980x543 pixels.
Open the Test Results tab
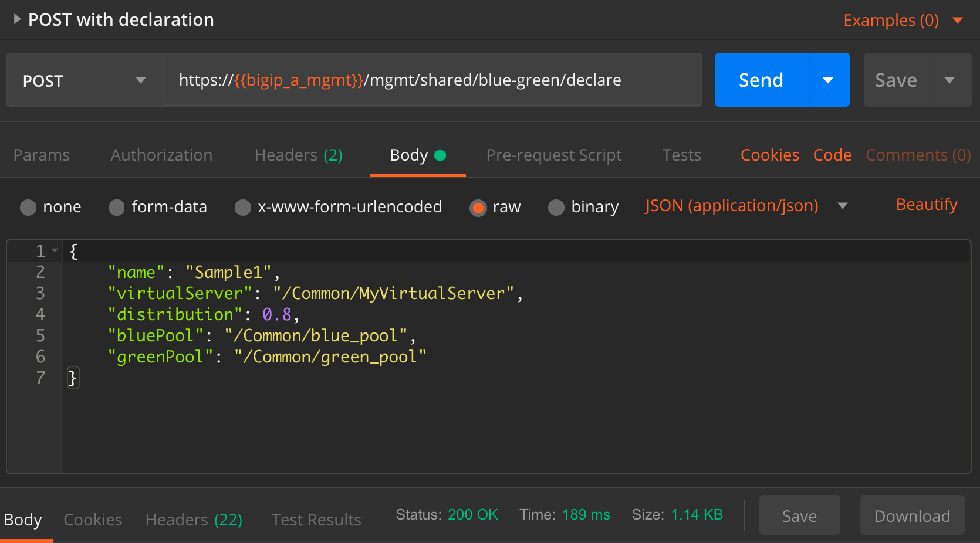(x=316, y=520)
